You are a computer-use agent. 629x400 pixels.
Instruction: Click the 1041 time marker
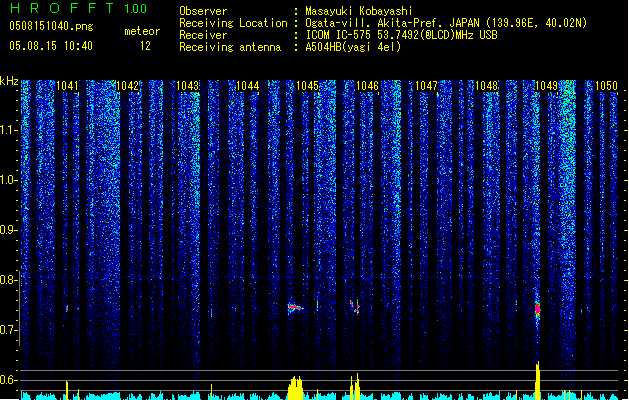(67, 86)
